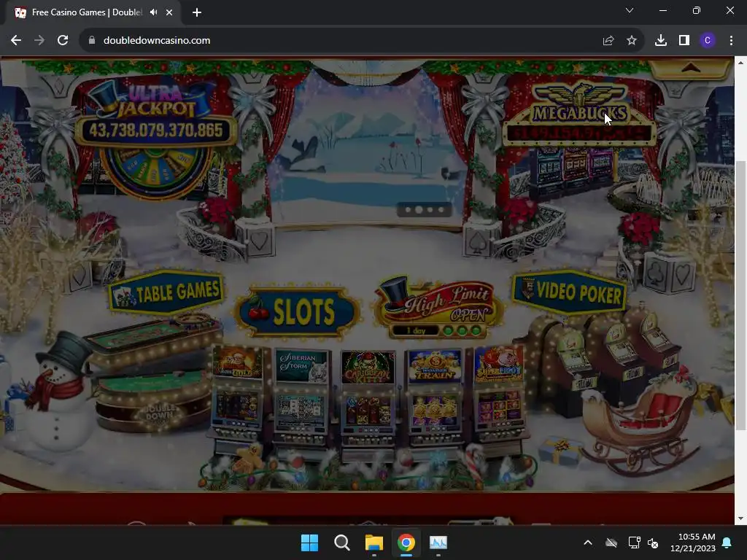The image size is (747, 560).
Task: Open a new browser tab
Action: [197, 12]
